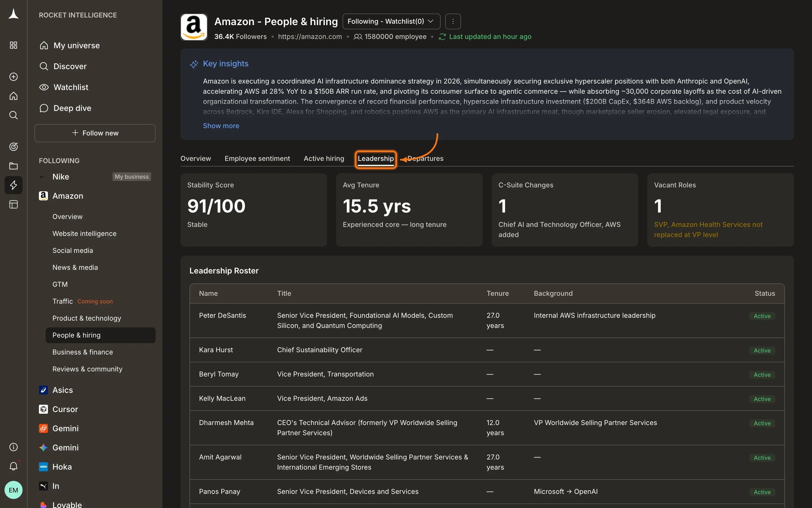Click the My business badge next to Nike
Viewport: 812px width, 508px height.
click(x=132, y=177)
